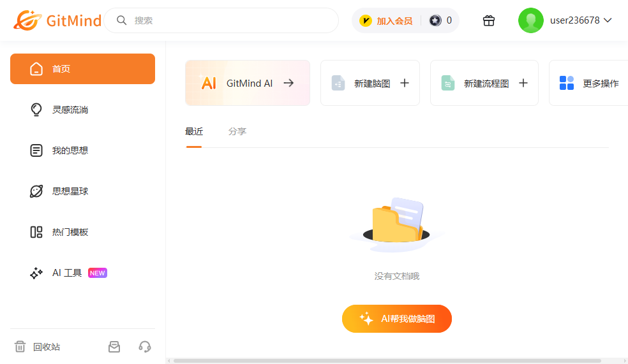
Task: Open the gift box icon
Action: pos(489,20)
